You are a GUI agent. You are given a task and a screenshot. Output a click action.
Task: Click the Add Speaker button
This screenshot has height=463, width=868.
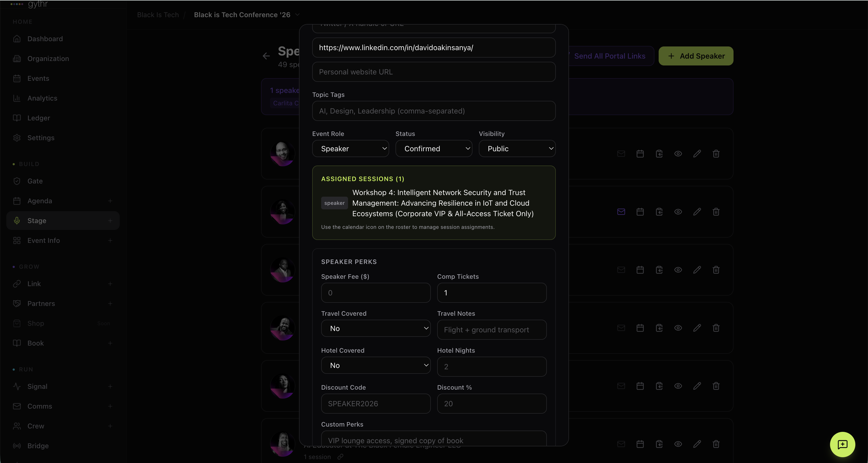[696, 56]
